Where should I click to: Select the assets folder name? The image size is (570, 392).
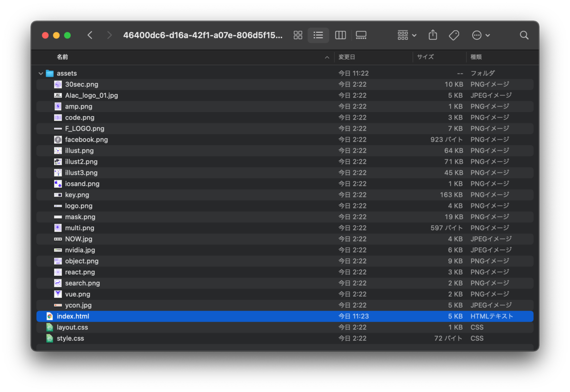click(x=66, y=74)
